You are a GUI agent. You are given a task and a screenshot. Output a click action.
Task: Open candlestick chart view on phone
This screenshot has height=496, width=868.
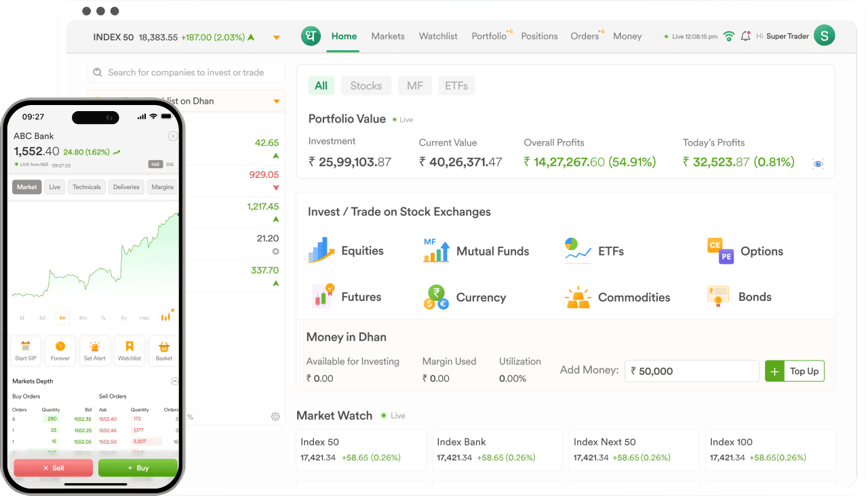[166, 316]
